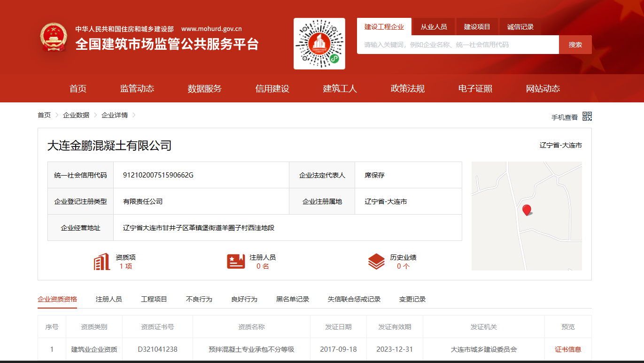Click expiry date 2023-12-31
Screen dimensions: 644x363
pyautogui.click(x=395, y=349)
